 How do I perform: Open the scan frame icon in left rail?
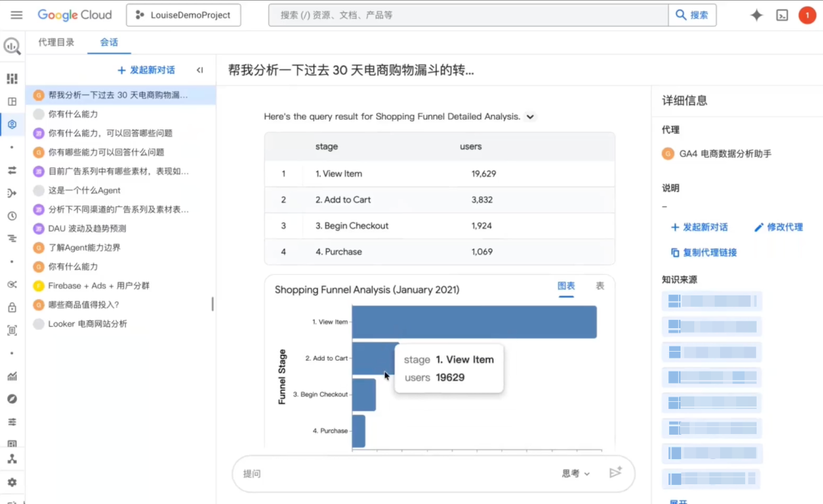(x=12, y=330)
